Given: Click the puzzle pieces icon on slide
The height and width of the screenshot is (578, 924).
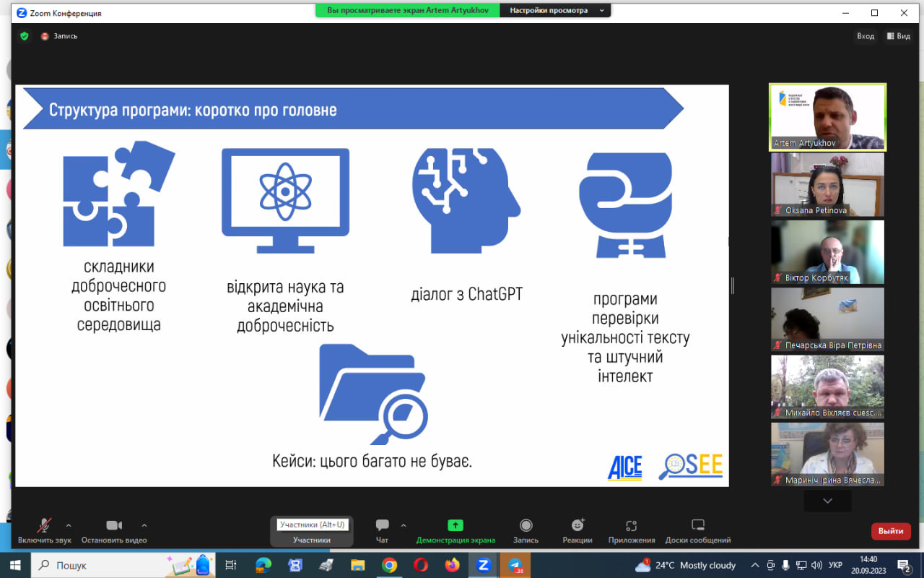Looking at the screenshot, I should (x=119, y=194).
